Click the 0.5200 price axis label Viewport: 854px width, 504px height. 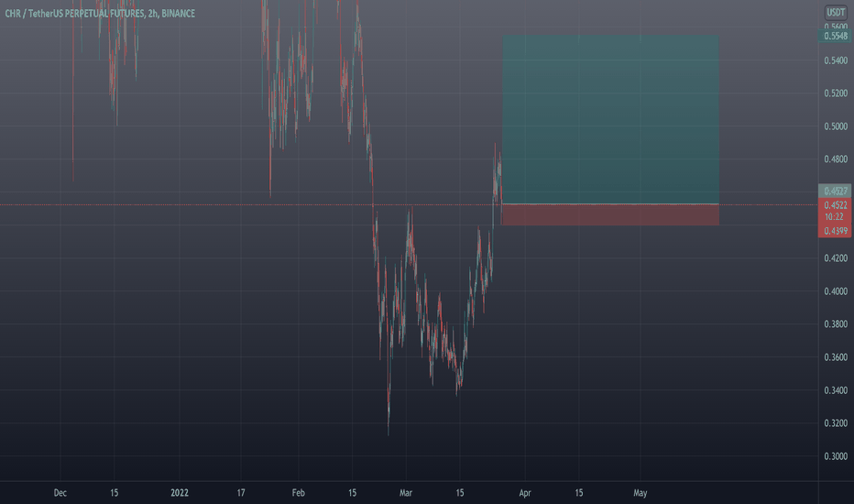pos(836,93)
